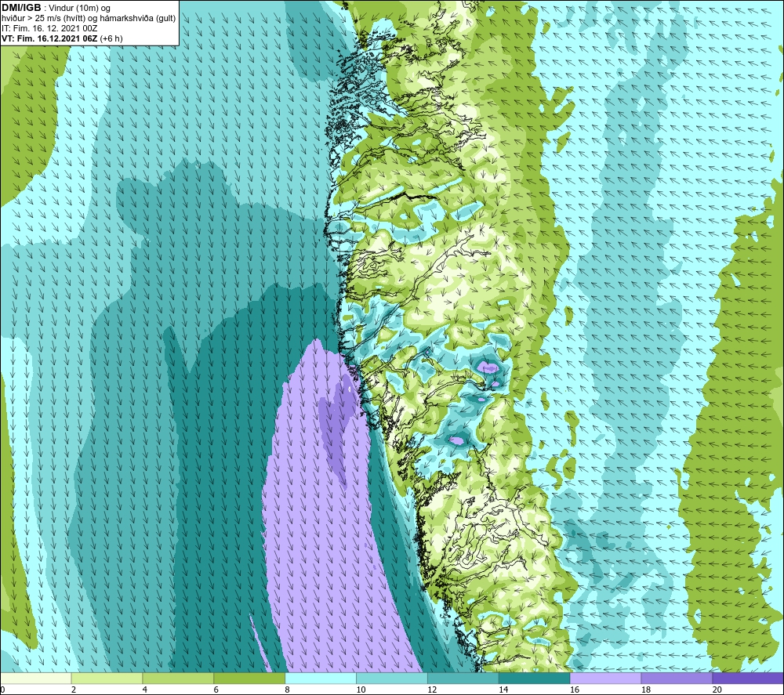Click the legend label '16'
This screenshot has height=695, width=784.
(575, 690)
